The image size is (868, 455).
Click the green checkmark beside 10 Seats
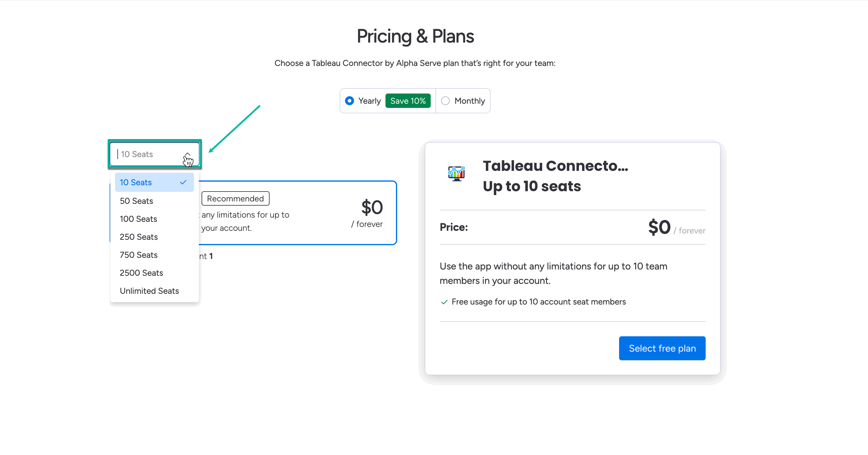[183, 182]
